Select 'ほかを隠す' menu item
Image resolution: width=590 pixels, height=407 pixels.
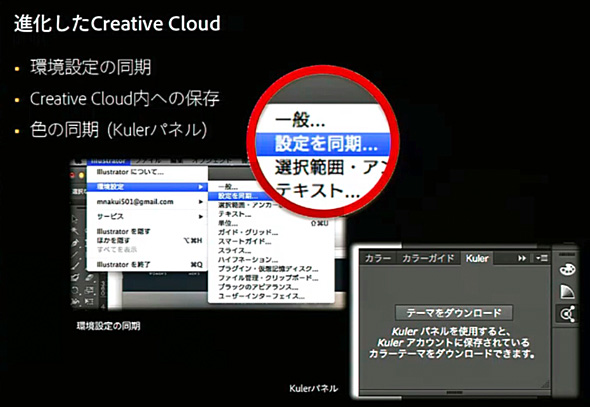pos(113,240)
